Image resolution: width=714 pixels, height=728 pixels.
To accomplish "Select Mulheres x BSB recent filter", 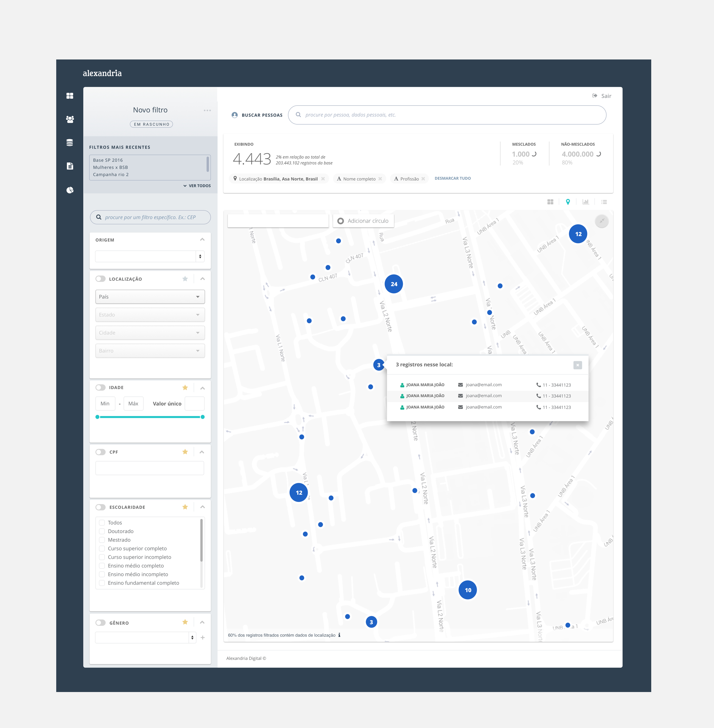I will pyautogui.click(x=111, y=167).
